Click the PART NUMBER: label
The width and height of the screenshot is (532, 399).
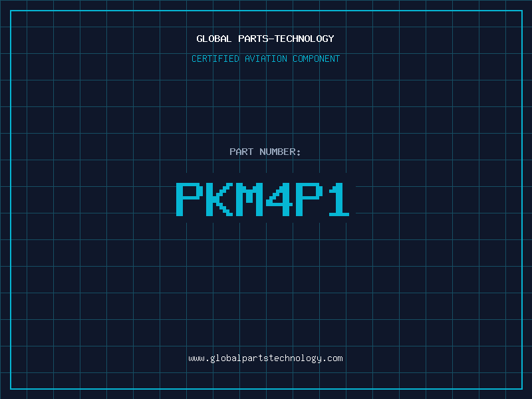pos(265,152)
